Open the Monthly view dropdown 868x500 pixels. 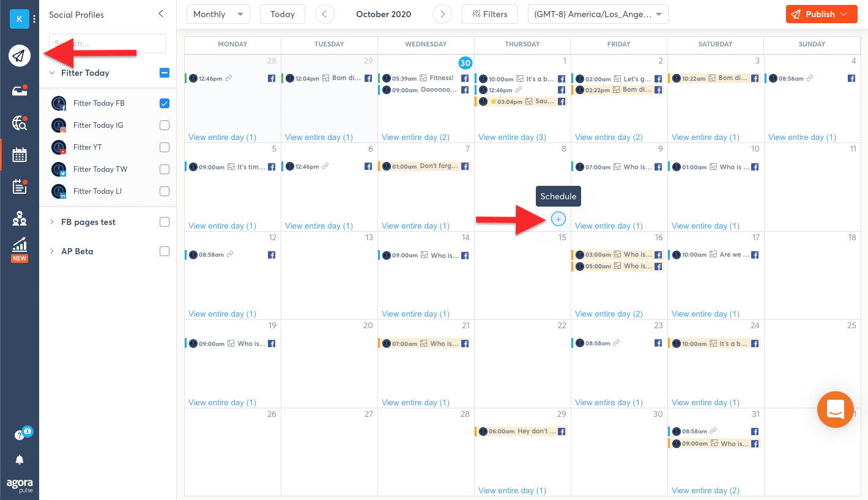point(218,14)
